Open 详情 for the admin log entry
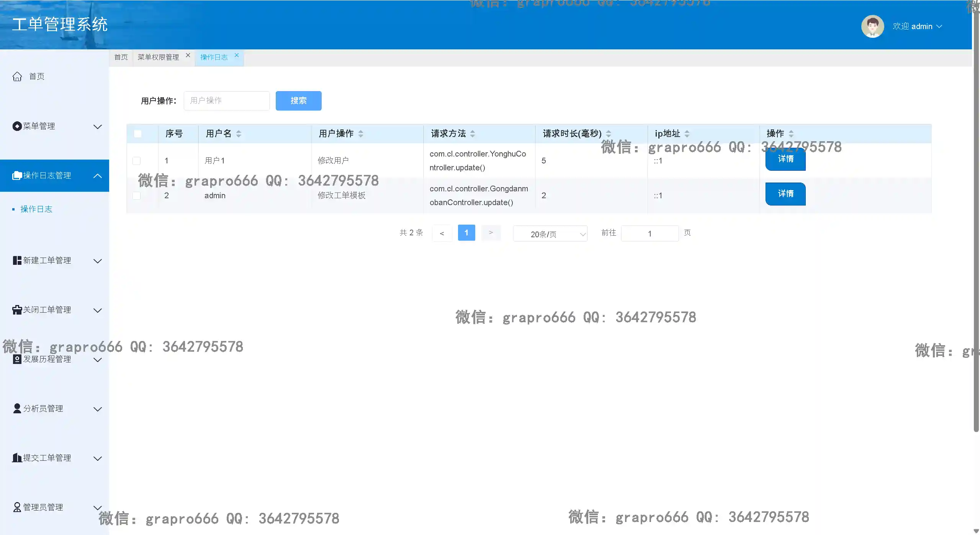980x535 pixels. [785, 194]
